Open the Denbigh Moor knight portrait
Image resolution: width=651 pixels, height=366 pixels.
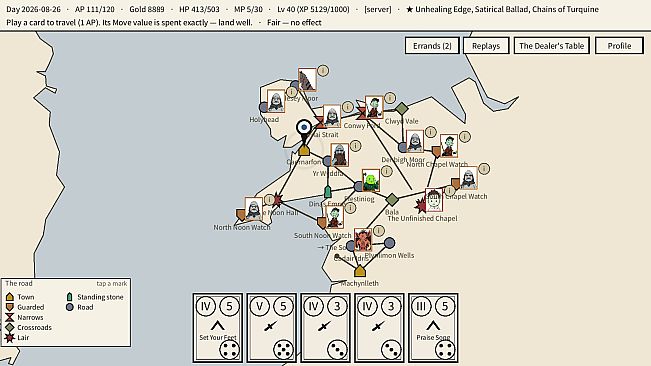pyautogui.click(x=415, y=141)
